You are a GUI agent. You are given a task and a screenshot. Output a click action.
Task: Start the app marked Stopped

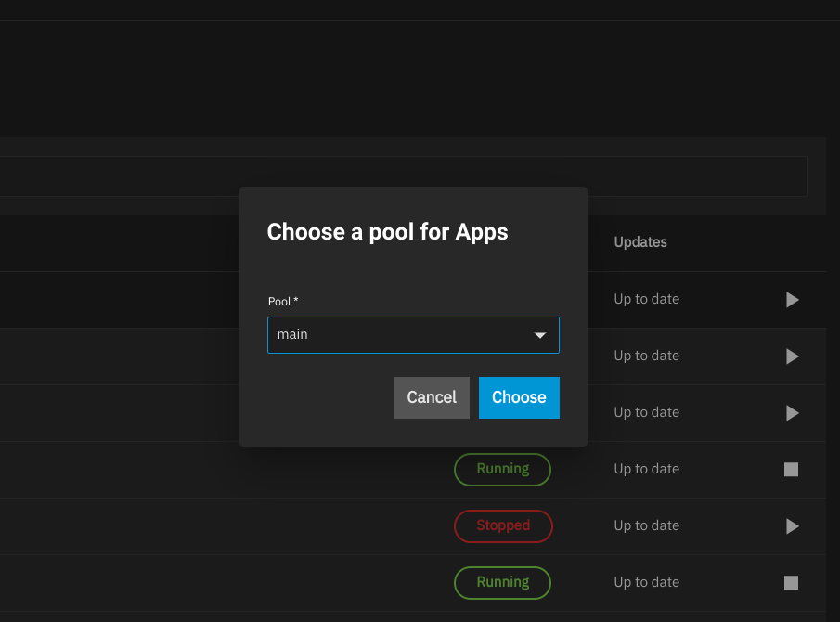pyautogui.click(x=792, y=526)
